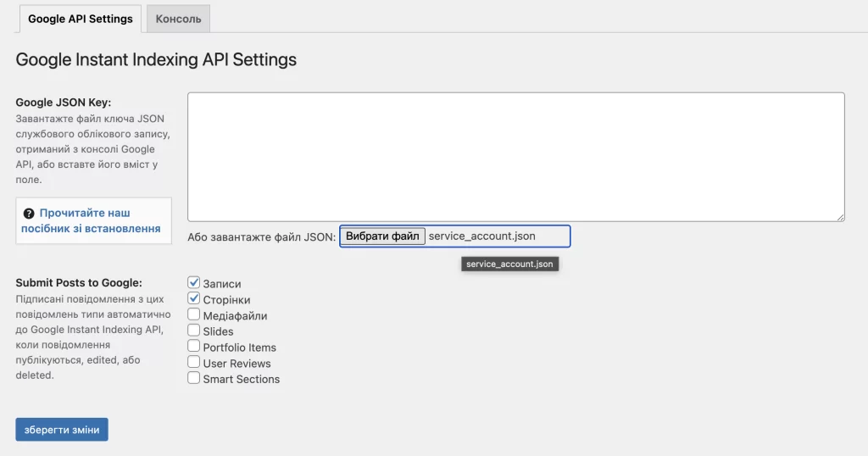The height and width of the screenshot is (456, 868).
Task: Select the Google API Settings tab
Action: coord(81,19)
